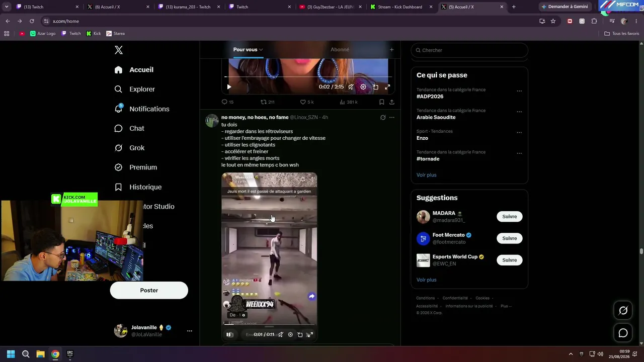
Task: Follow the Foot Mercato account
Action: (509, 238)
